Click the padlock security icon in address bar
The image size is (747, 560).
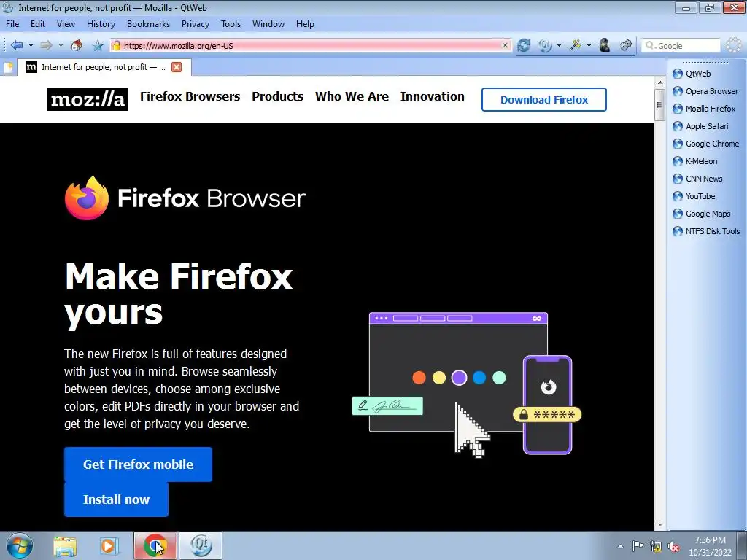tap(116, 46)
